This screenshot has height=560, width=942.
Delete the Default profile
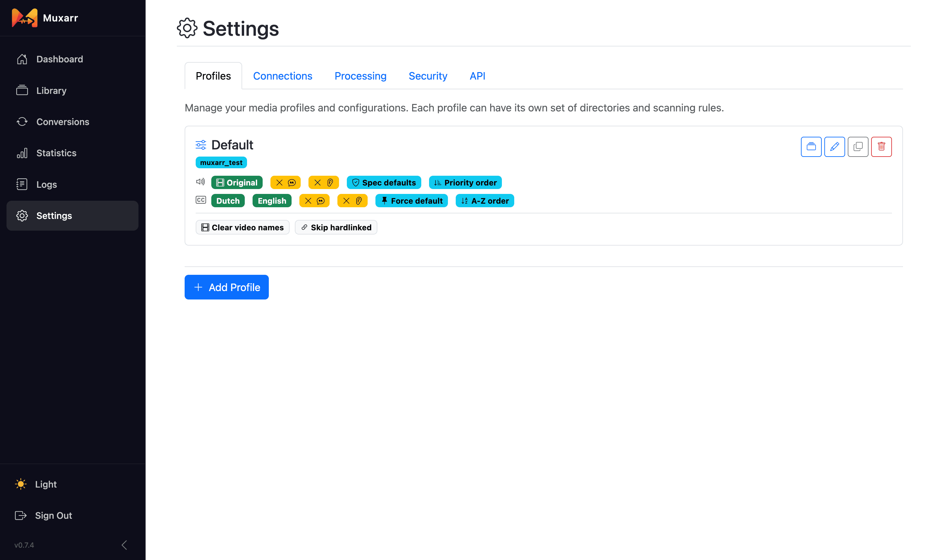click(882, 146)
